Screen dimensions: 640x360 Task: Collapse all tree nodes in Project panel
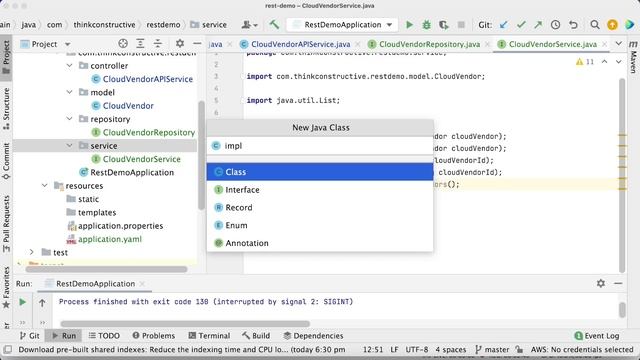pos(158,43)
